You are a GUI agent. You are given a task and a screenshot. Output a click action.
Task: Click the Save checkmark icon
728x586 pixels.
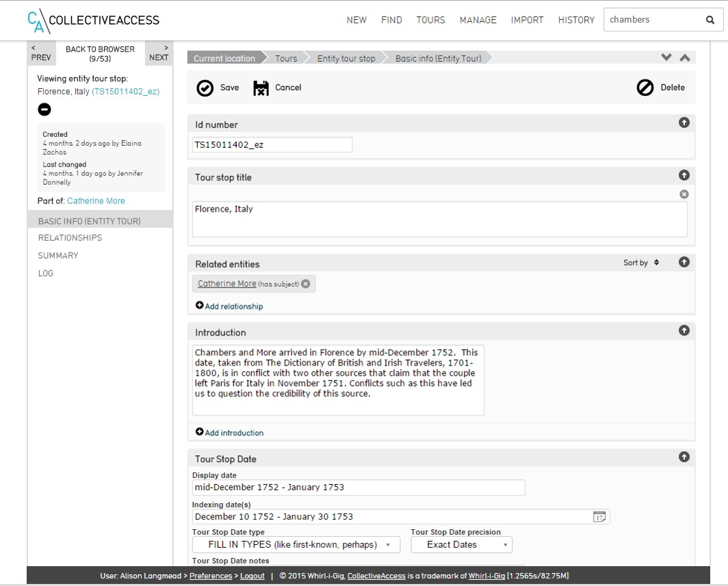click(x=205, y=88)
